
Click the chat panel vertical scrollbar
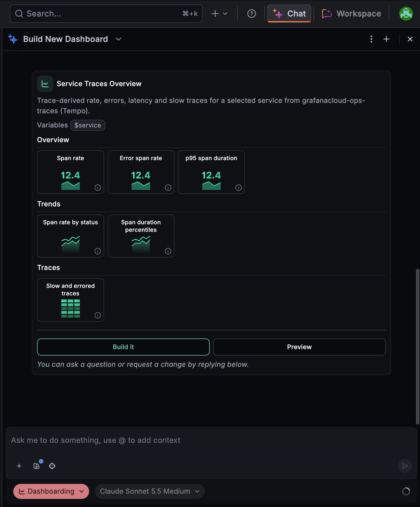tap(417, 347)
